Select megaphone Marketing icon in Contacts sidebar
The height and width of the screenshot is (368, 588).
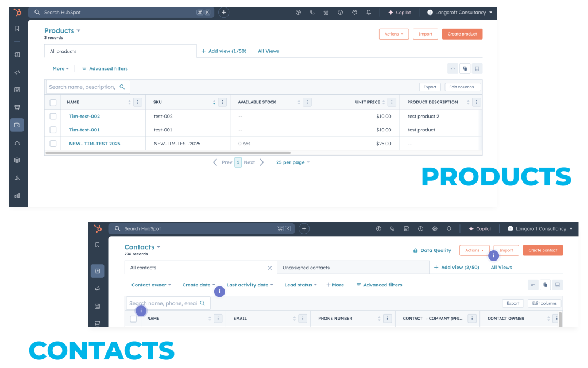coord(98,289)
